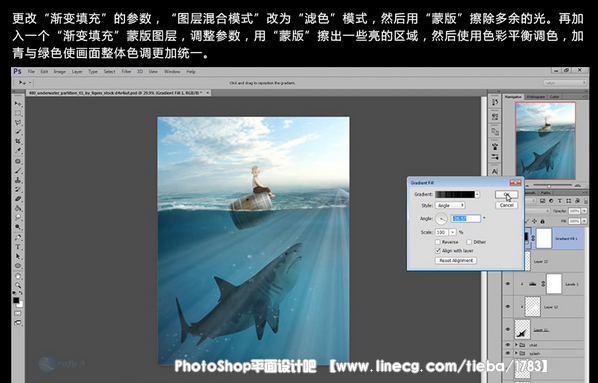The image size is (598, 383).
Task: Click the Navigator zoom slider
Action: (x=549, y=186)
